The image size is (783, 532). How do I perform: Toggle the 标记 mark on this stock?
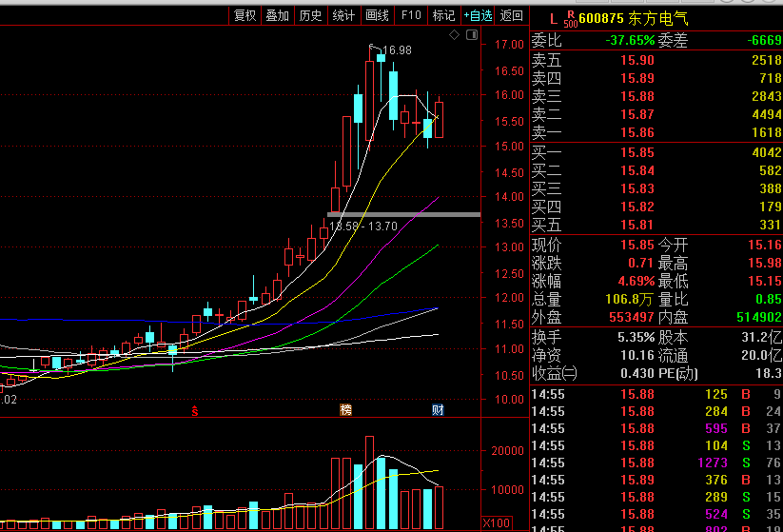pos(443,15)
